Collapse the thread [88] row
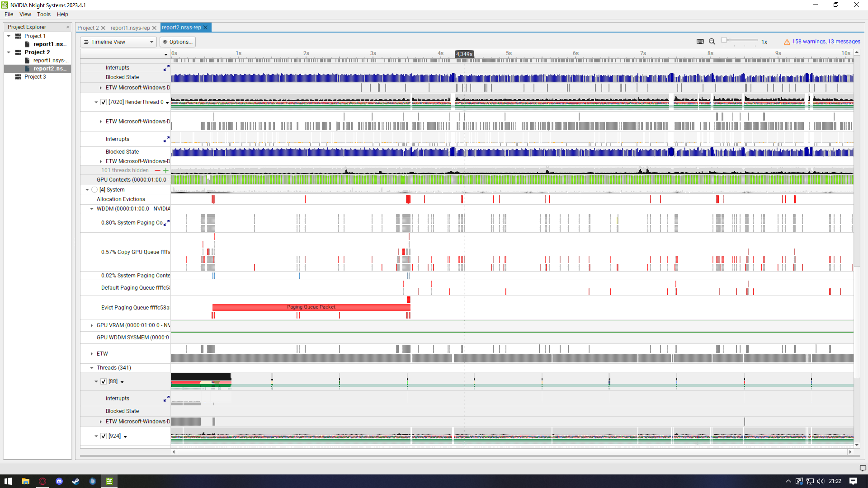 tap(96, 382)
